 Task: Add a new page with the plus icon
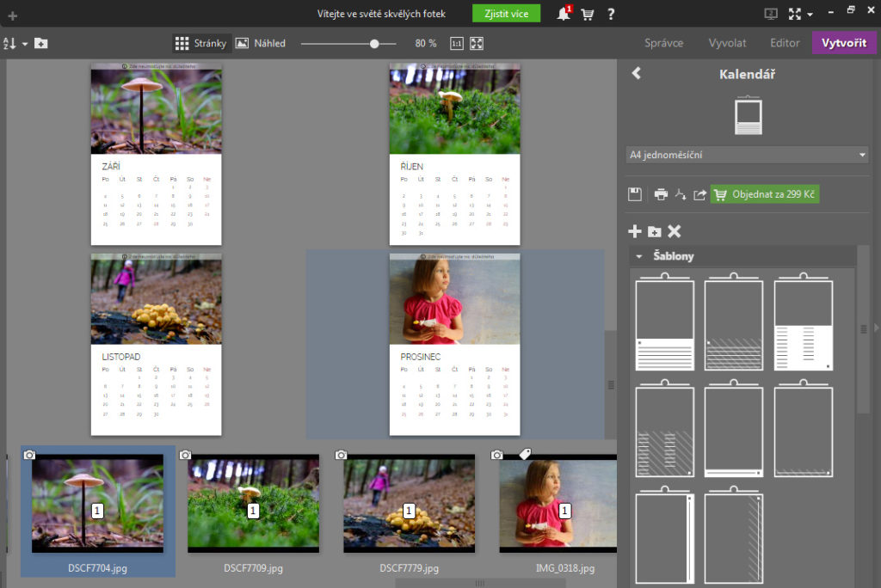pyautogui.click(x=635, y=231)
